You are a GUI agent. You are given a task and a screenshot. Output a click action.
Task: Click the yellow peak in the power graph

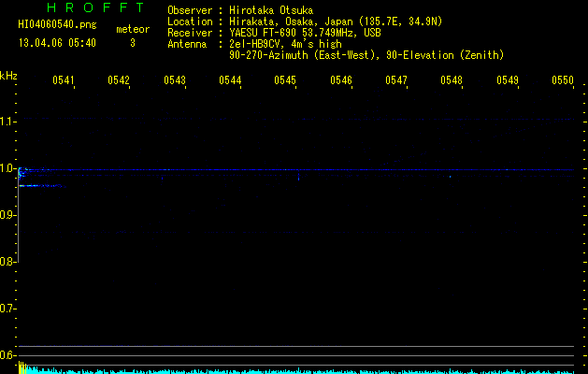coord(22,367)
